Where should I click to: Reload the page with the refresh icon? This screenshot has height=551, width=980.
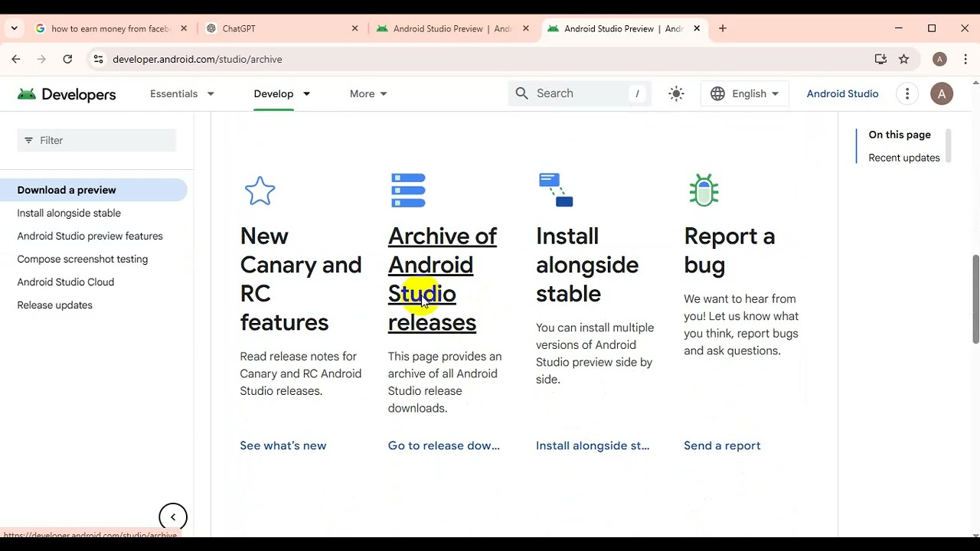click(67, 59)
